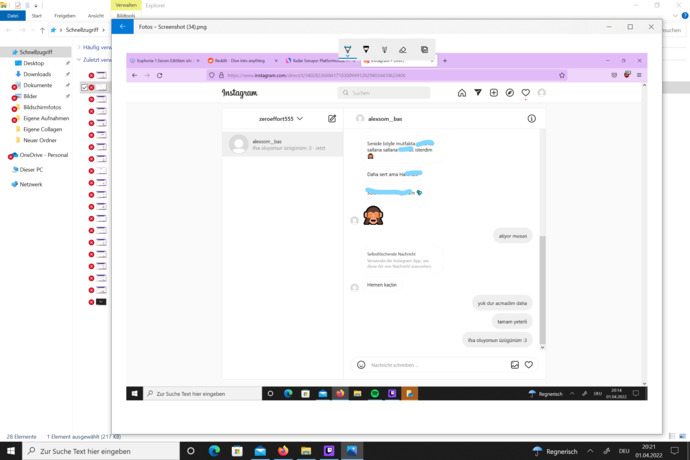This screenshot has width=690, height=460.
Task: Collapse the Explorer ribbon chevron
Action: [x=675, y=15]
